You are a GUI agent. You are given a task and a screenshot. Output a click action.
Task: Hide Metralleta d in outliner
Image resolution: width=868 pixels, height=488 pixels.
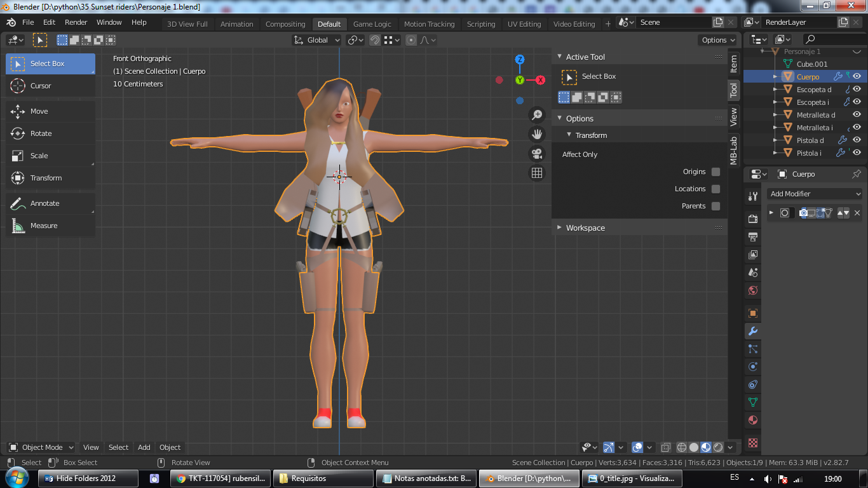[x=857, y=114]
